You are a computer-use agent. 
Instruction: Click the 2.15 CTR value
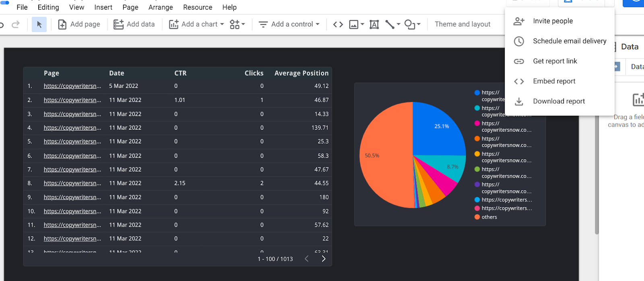click(x=180, y=183)
